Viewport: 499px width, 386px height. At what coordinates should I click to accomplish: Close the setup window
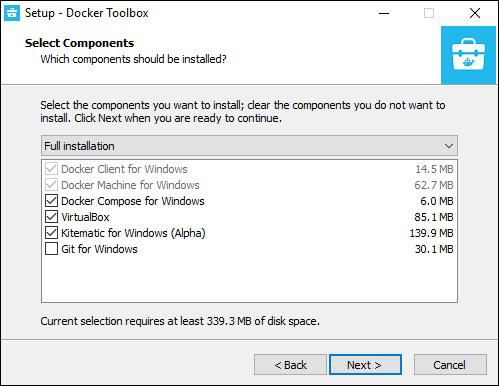(475, 13)
